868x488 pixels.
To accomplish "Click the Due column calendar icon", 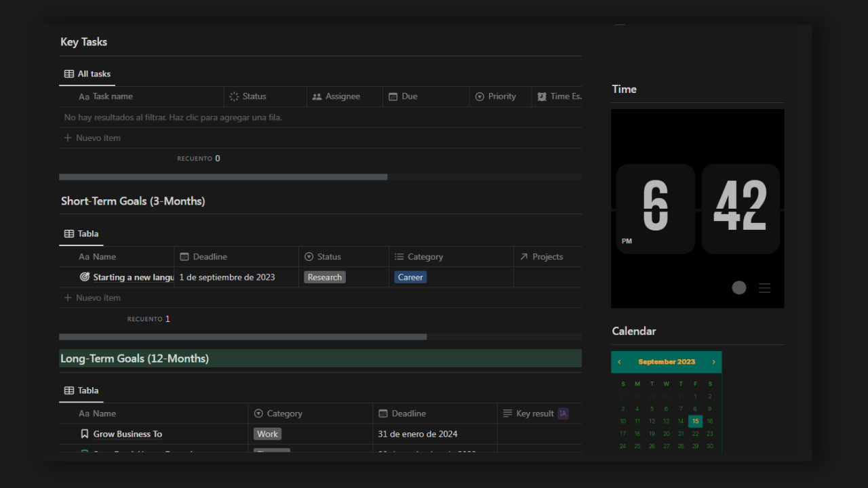I will [x=393, y=96].
